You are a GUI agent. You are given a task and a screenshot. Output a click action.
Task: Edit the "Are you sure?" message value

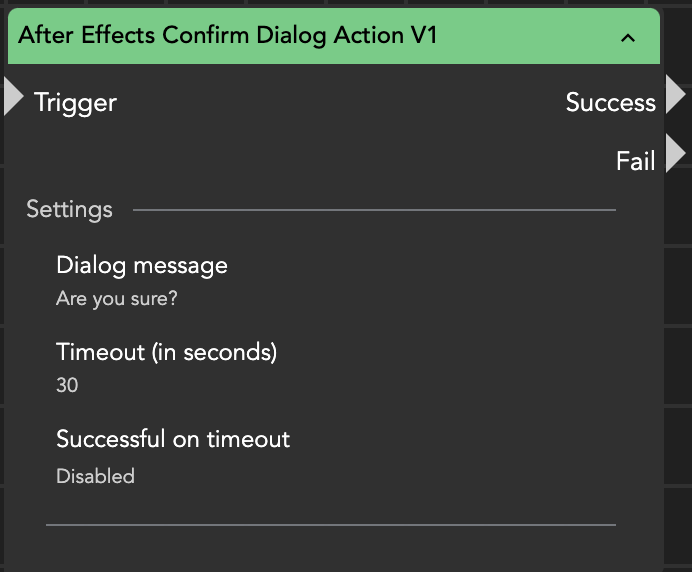(117, 298)
